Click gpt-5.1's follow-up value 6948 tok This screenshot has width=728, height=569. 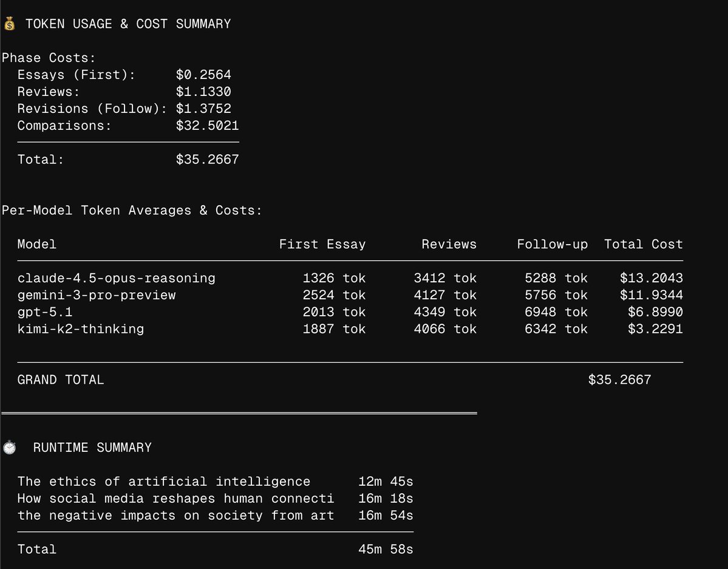point(556,312)
